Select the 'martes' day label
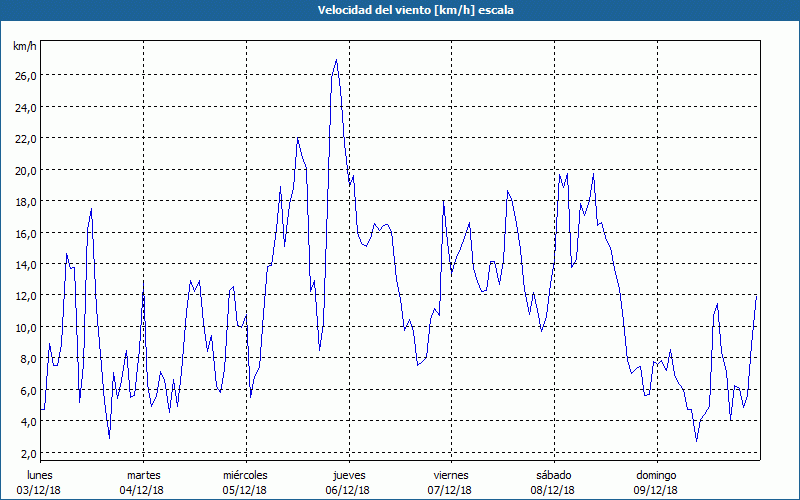 (x=143, y=475)
